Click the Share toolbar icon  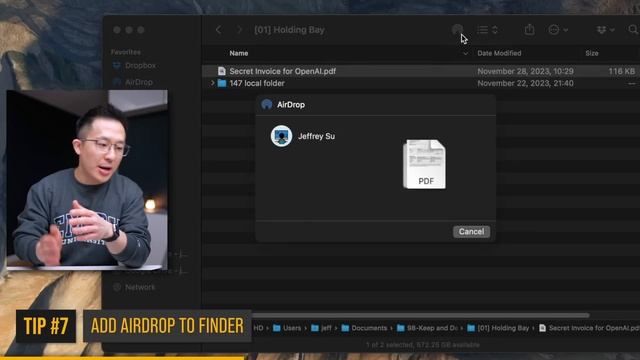point(529,29)
